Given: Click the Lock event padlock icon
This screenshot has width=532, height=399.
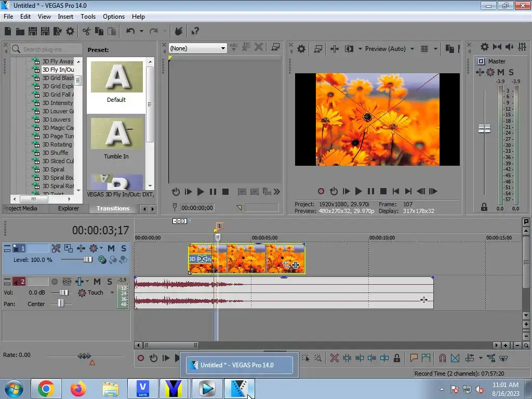Looking at the screenshot, I should coord(396,358).
